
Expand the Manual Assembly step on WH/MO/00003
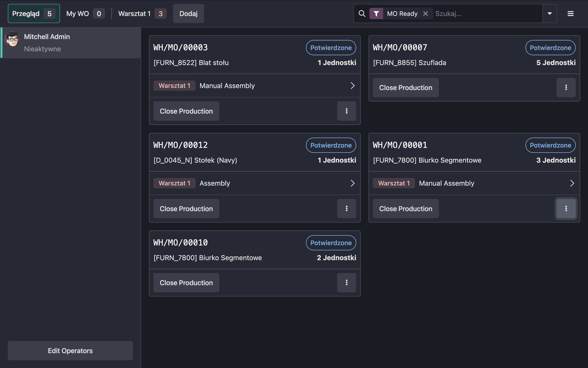pyautogui.click(x=352, y=85)
